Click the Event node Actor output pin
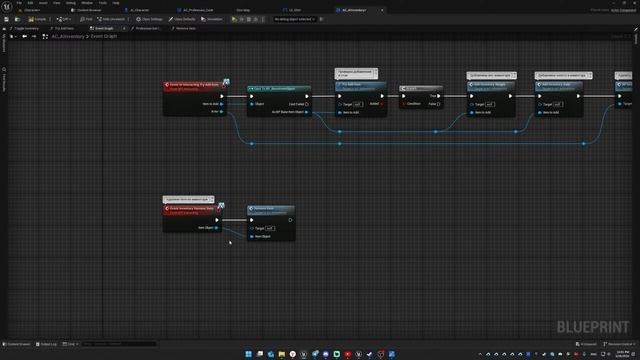The width and height of the screenshot is (640, 360). [x=221, y=111]
